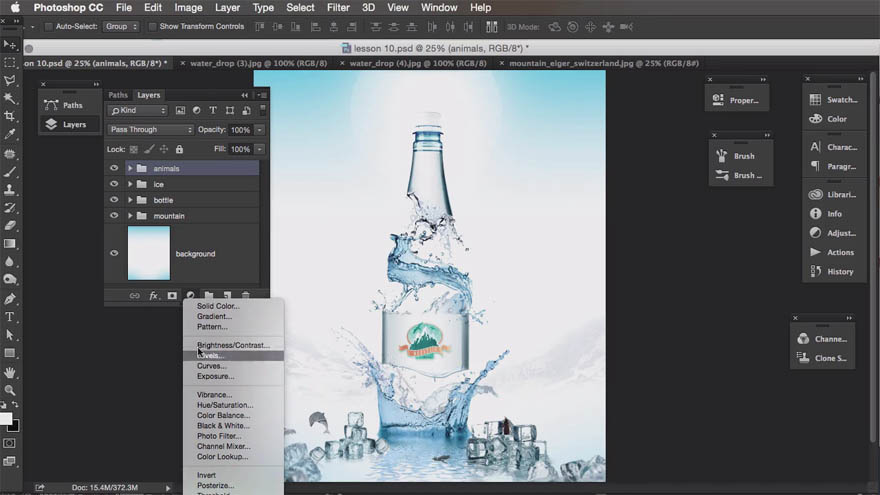880x495 pixels.
Task: Select the Zoom tool
Action: (x=10, y=390)
